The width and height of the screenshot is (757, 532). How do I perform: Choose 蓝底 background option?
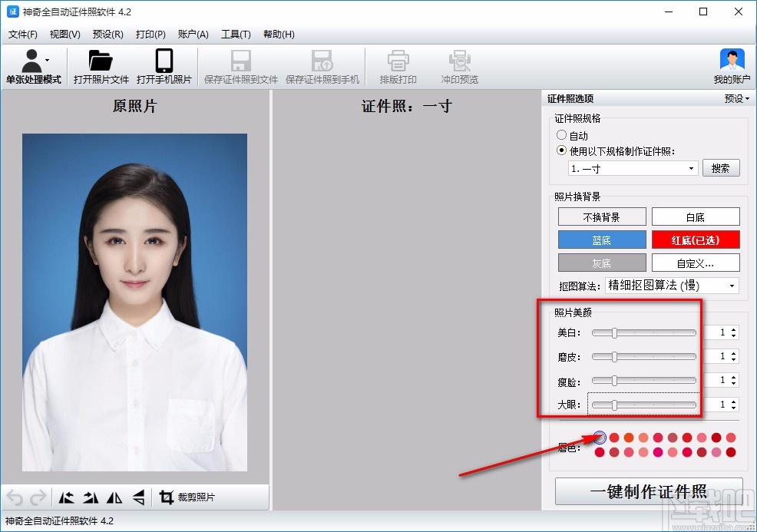(602, 240)
